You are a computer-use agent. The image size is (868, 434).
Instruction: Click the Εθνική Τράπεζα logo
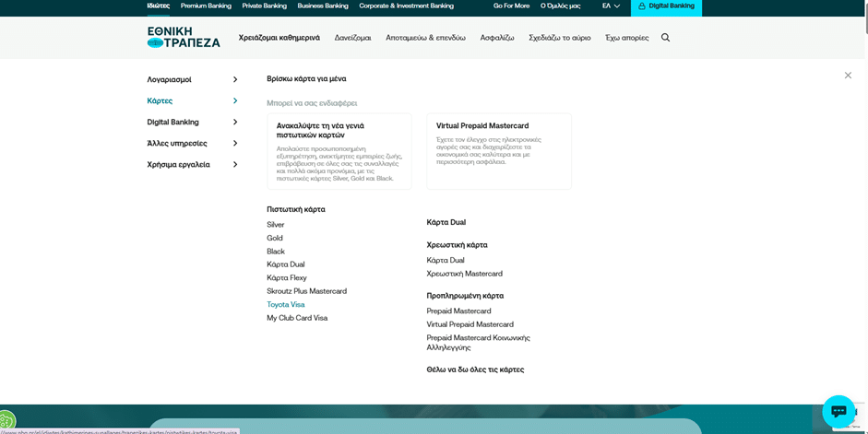click(184, 37)
